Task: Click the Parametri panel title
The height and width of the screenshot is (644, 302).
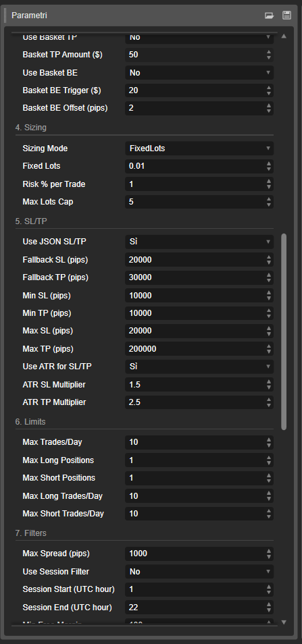Action: [29, 16]
